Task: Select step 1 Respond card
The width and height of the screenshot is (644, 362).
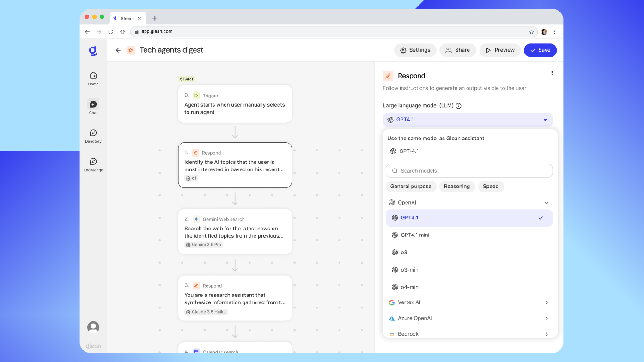Action: click(235, 165)
